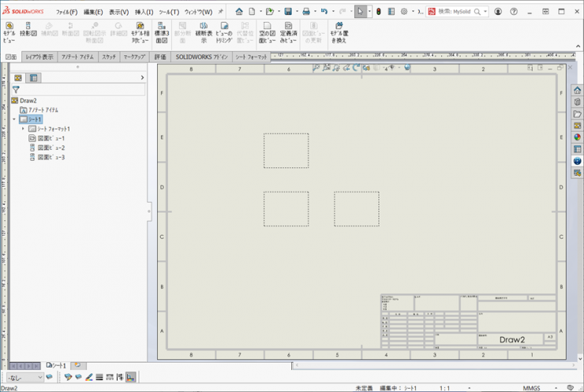Click the Broken-out Section (破断表示) tool
The width and height of the screenshot is (584, 392).
click(x=203, y=32)
